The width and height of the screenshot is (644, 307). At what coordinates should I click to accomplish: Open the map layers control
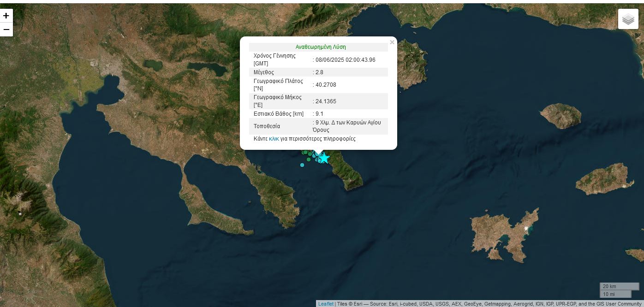coord(628,19)
